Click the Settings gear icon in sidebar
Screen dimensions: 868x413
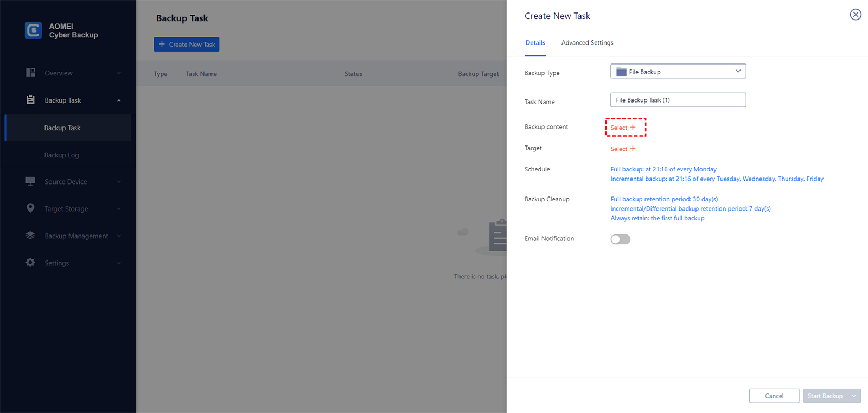coord(30,263)
